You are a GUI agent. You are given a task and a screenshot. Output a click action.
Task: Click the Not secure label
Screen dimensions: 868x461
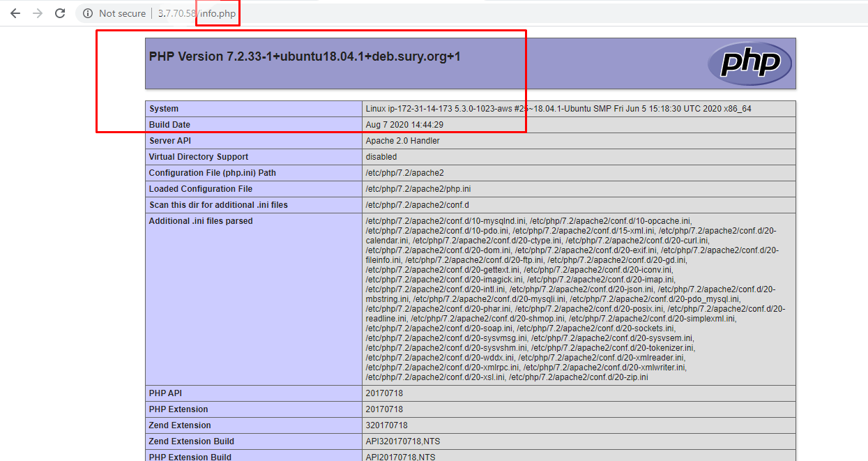pos(123,13)
